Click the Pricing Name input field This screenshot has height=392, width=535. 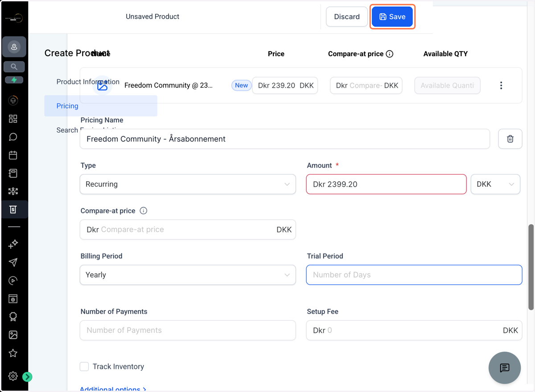[285, 139]
